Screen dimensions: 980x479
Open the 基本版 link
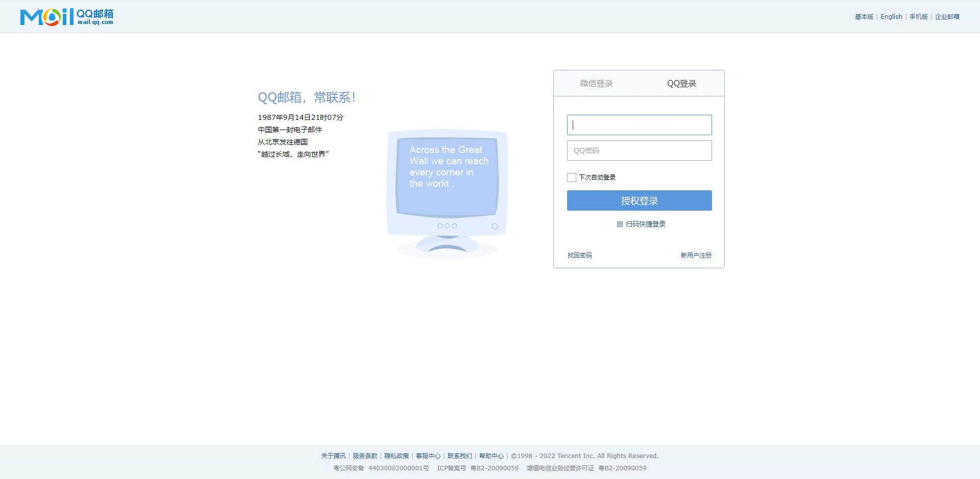coord(864,17)
